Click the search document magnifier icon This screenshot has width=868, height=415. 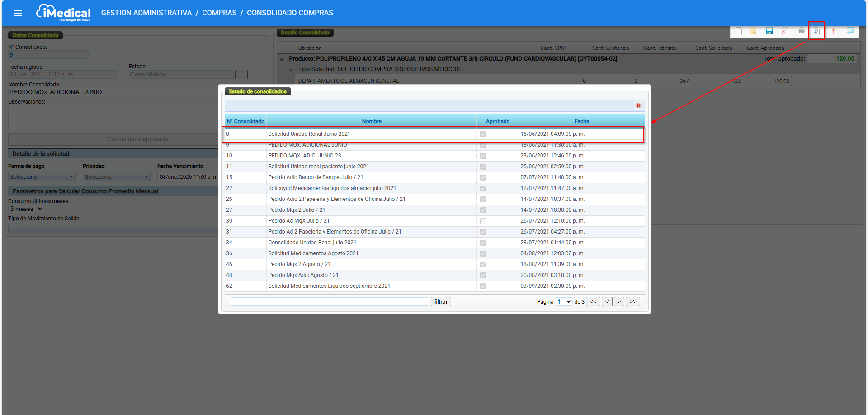[816, 31]
